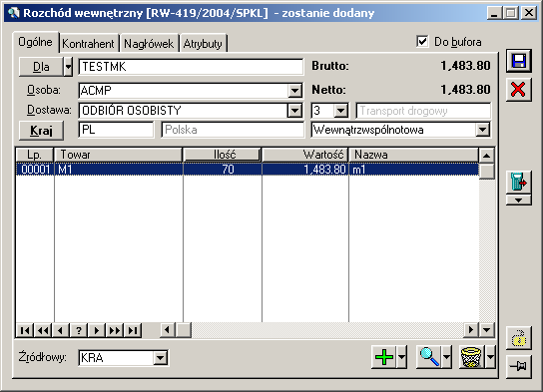The height and width of the screenshot is (392, 543).
Task: Click the Dla button
Action: (41, 67)
